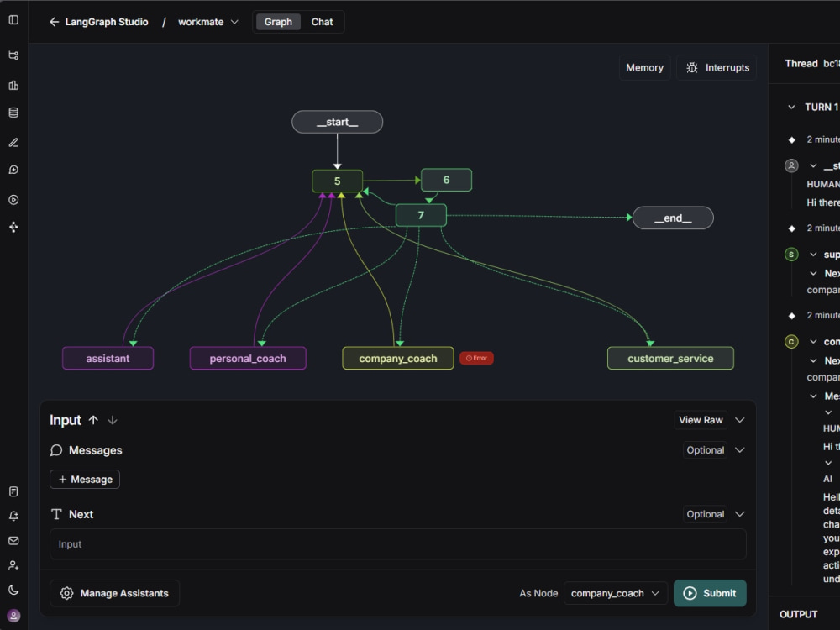
Task: Click the Messages speech bubble icon
Action: (56, 450)
